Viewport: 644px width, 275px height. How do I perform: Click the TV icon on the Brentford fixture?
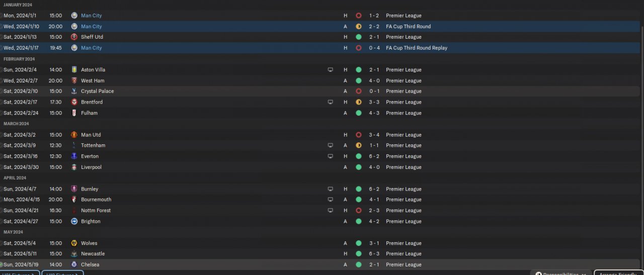pyautogui.click(x=331, y=102)
